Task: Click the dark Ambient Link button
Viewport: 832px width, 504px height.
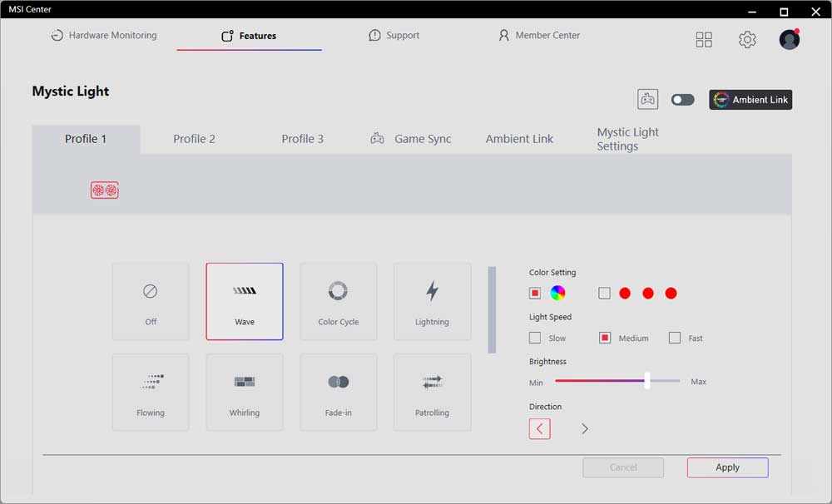Action: tap(750, 100)
